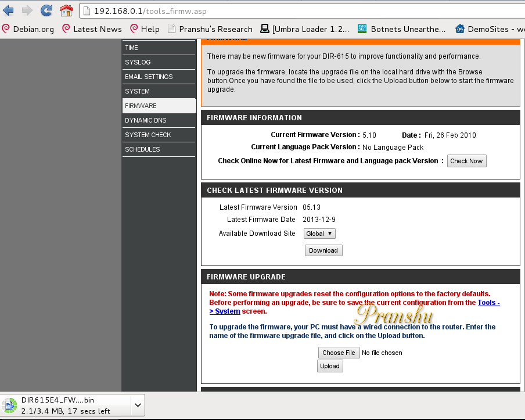525x420 pixels.
Task: Click the downloading file icon in download bar
Action: pos(10,405)
